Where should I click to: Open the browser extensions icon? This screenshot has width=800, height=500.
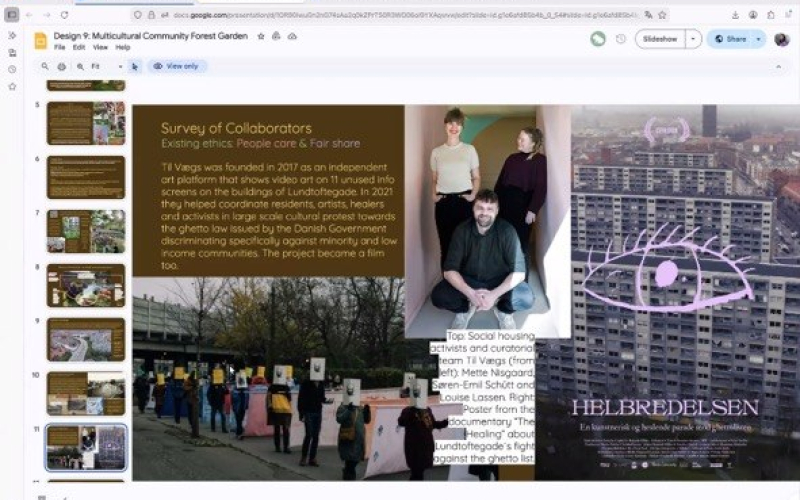point(770,15)
